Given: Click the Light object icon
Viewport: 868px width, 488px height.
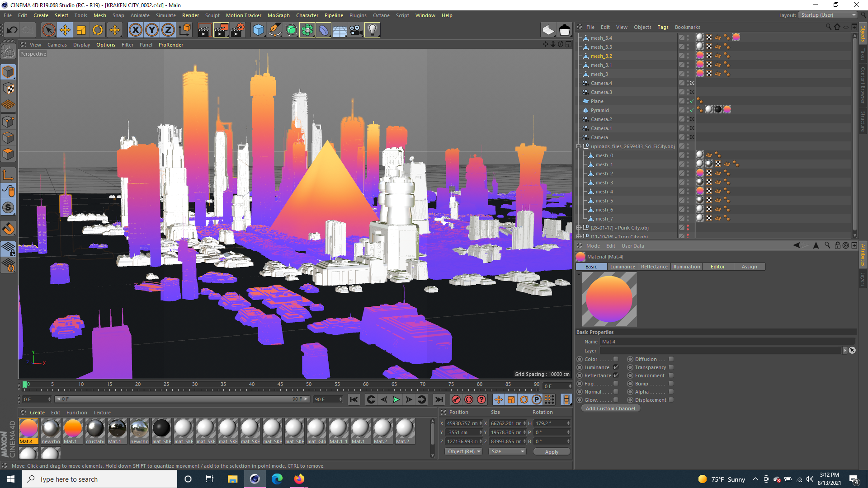Looking at the screenshot, I should 372,30.
